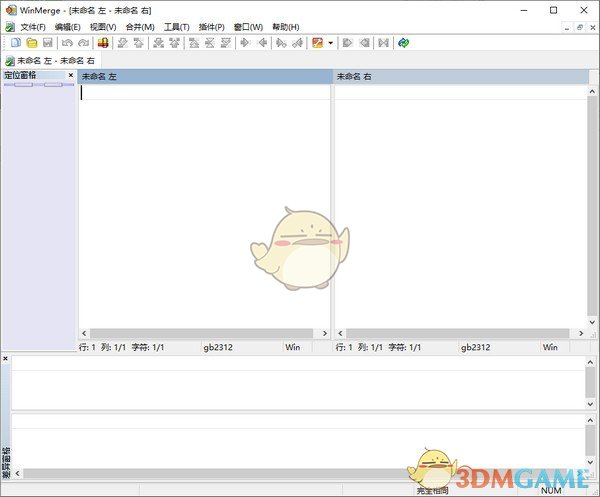600x497 pixels.
Task: Click the red-yellow Options toolbar icon
Action: point(317,43)
